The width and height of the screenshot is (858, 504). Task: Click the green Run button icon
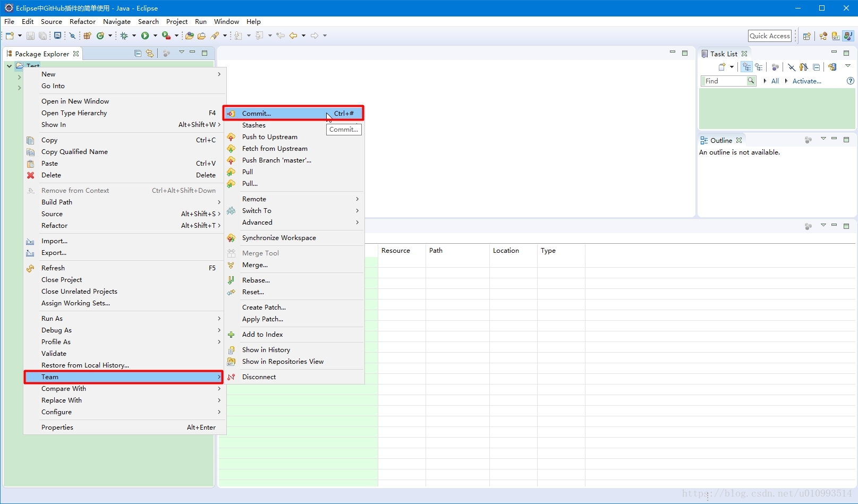[145, 36]
